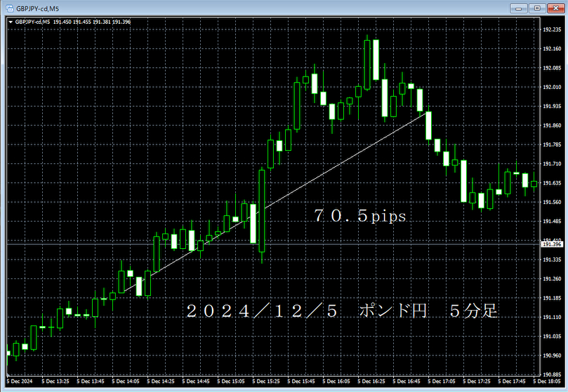This screenshot has width=568, height=392.
Task: Click the chart window icon in title bar
Action: 9,8
